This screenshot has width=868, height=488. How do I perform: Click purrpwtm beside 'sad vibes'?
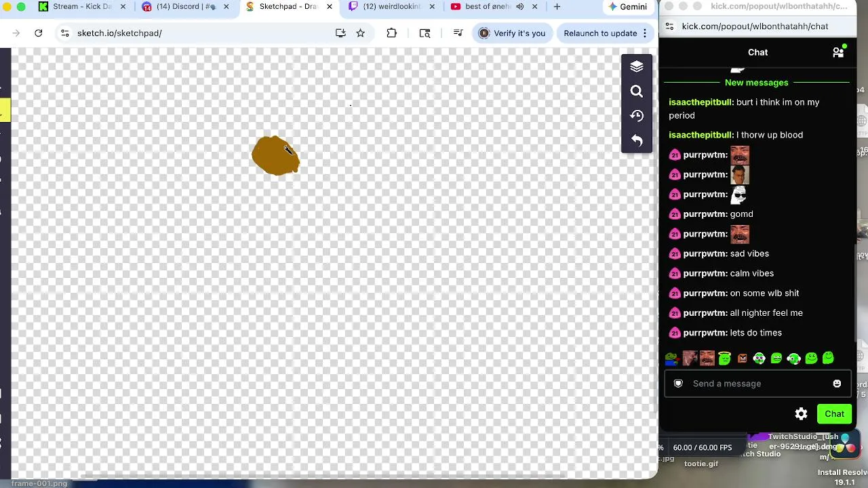click(x=703, y=253)
